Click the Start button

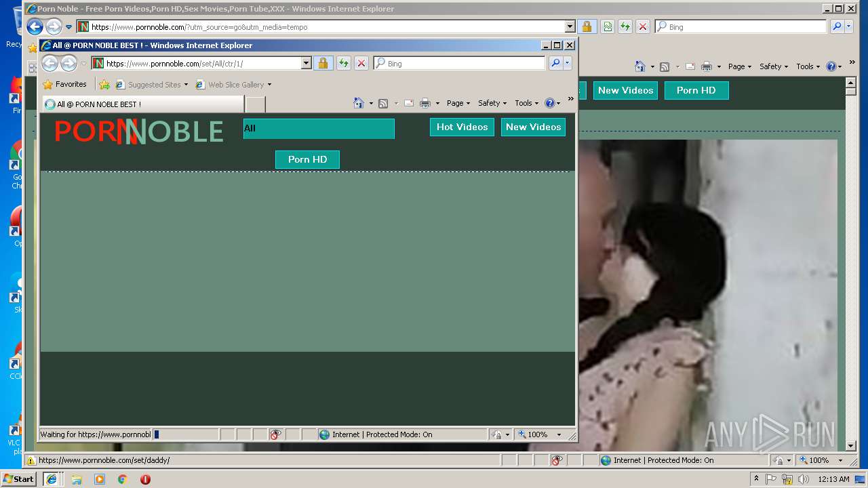point(18,479)
